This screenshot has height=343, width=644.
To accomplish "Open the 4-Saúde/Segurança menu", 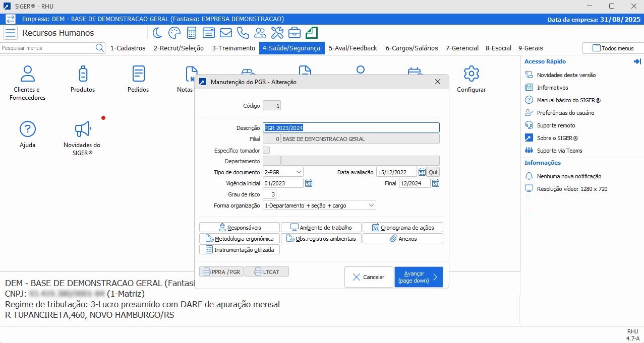I will pos(291,48).
